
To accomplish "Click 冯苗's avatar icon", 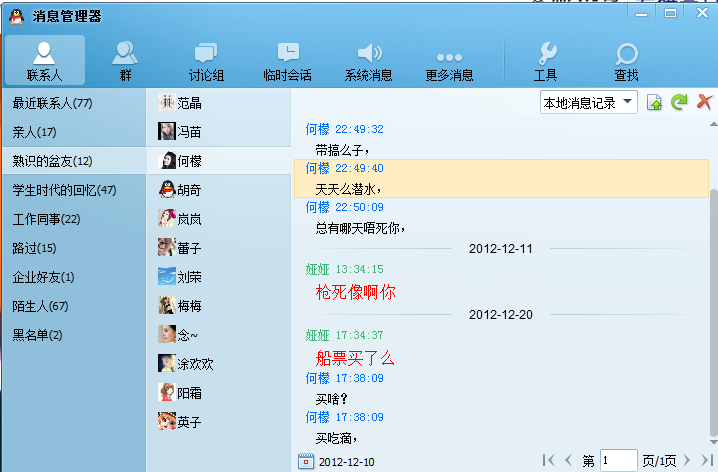I will click(x=167, y=131).
